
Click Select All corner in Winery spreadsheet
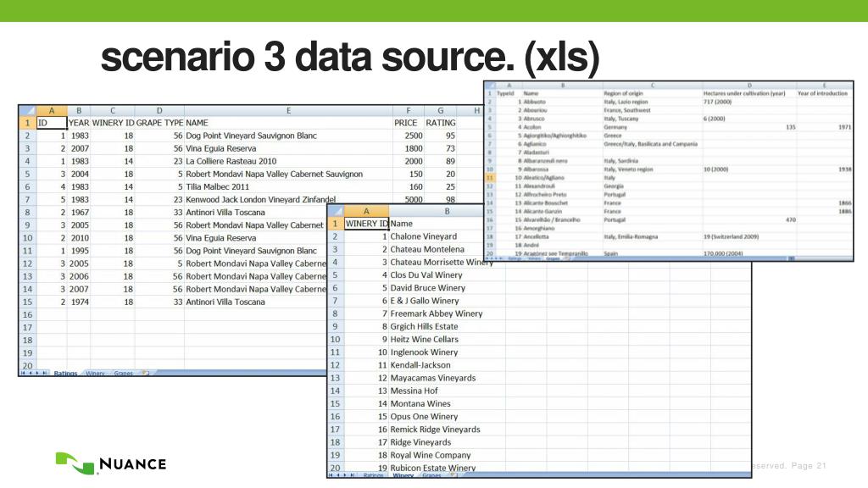coord(335,210)
